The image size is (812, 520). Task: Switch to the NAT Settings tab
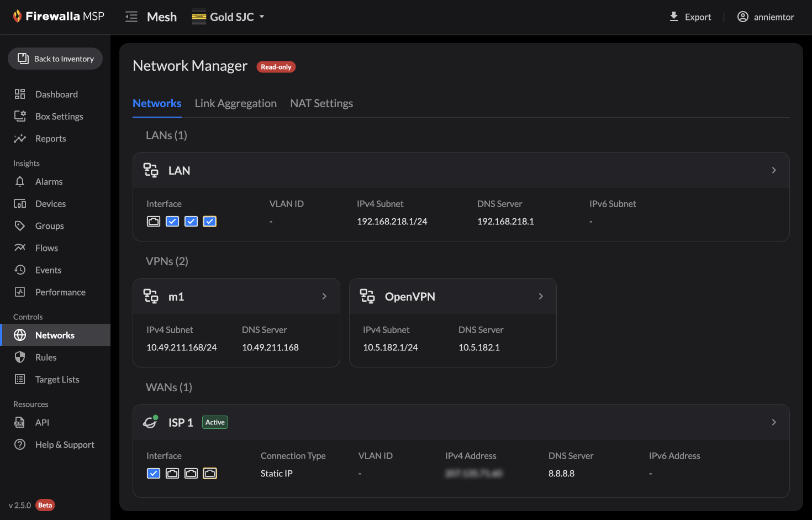pyautogui.click(x=321, y=103)
